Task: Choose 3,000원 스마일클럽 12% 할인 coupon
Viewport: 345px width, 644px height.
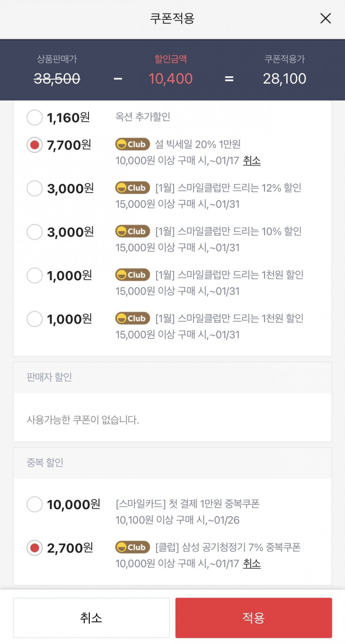Action: (x=34, y=188)
